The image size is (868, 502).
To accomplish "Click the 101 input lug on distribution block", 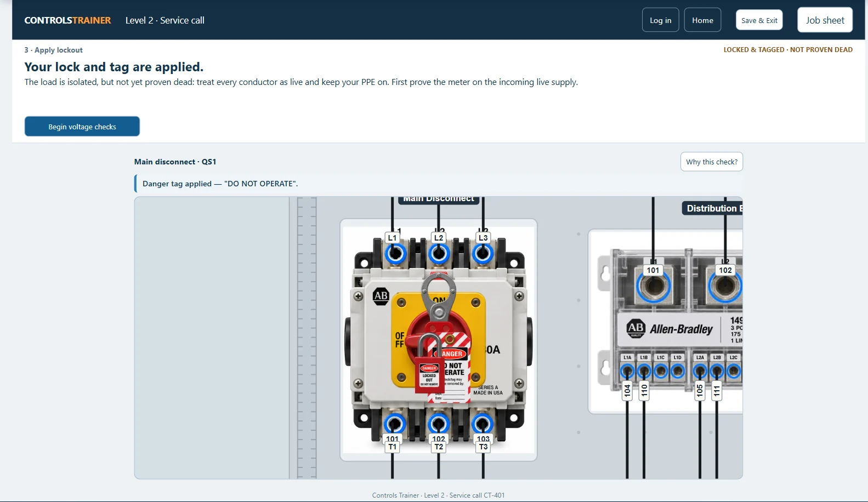I will [x=653, y=286].
